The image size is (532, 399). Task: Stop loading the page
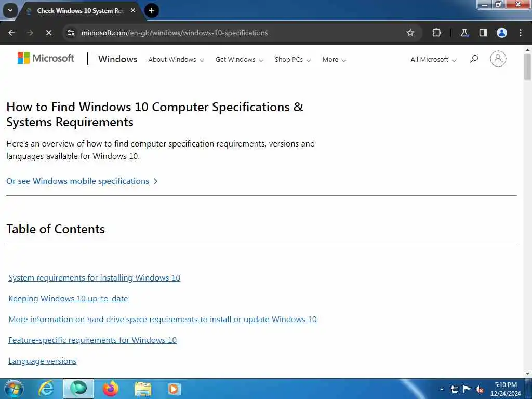click(x=48, y=33)
